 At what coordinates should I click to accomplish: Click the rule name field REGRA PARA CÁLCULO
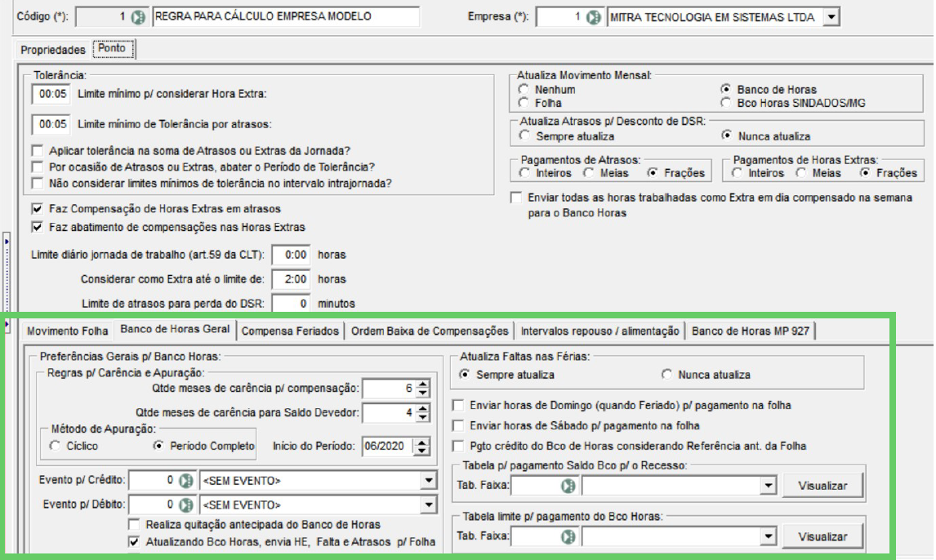tap(286, 16)
